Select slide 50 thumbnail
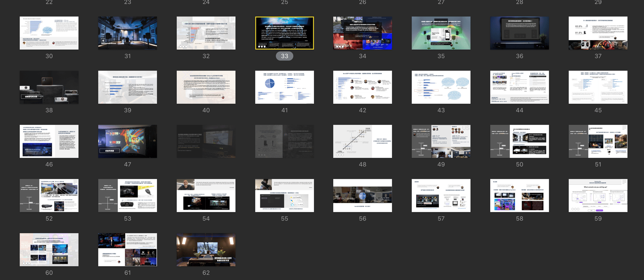The width and height of the screenshot is (644, 280). coord(520,141)
